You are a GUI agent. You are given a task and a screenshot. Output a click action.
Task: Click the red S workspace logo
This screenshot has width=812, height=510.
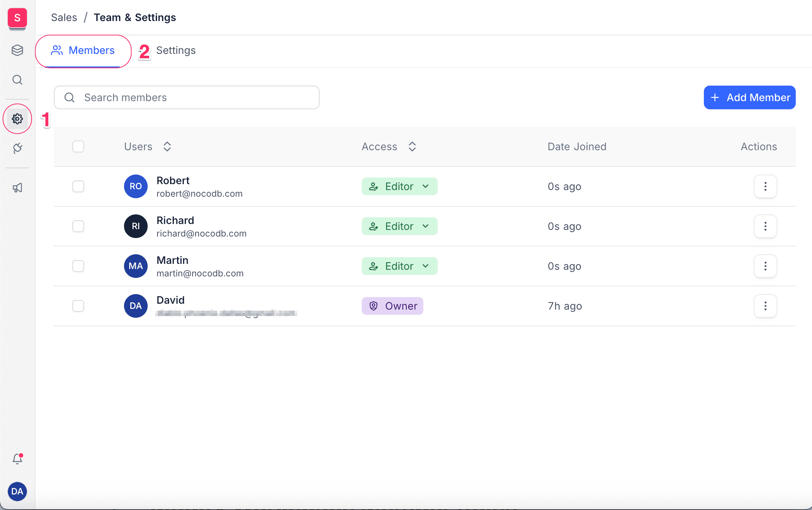[x=17, y=18]
